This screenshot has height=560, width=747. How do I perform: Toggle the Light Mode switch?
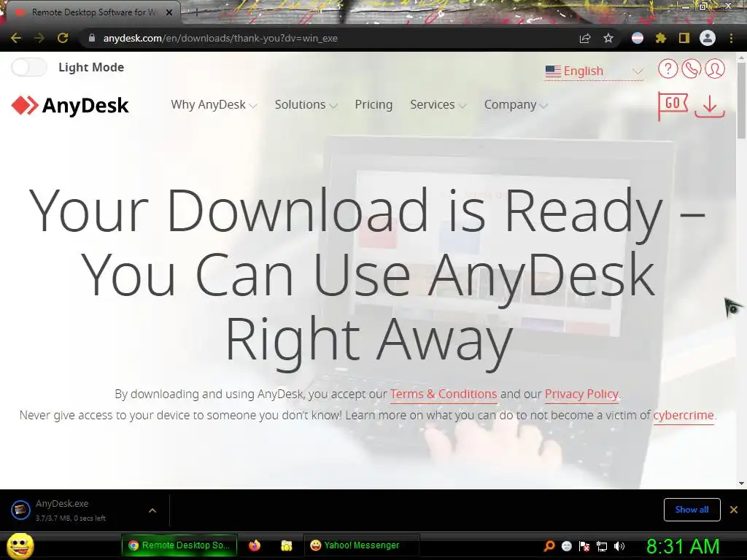(x=28, y=67)
